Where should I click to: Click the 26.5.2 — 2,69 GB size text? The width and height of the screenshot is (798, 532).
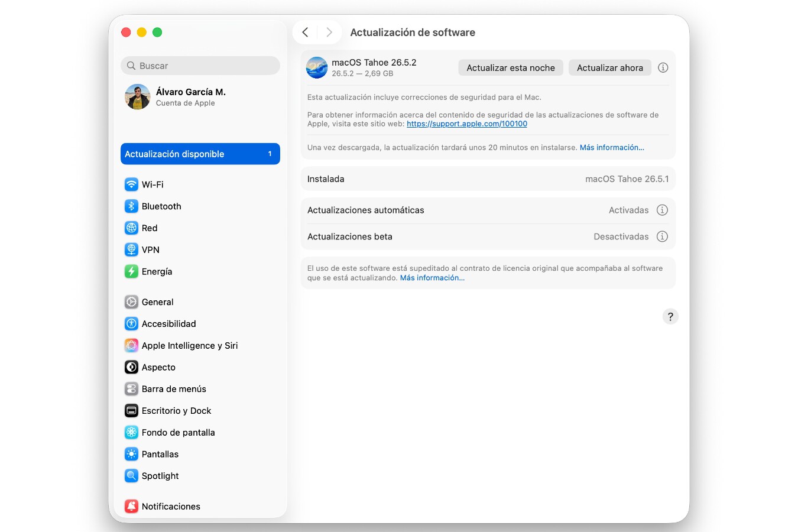pos(362,73)
